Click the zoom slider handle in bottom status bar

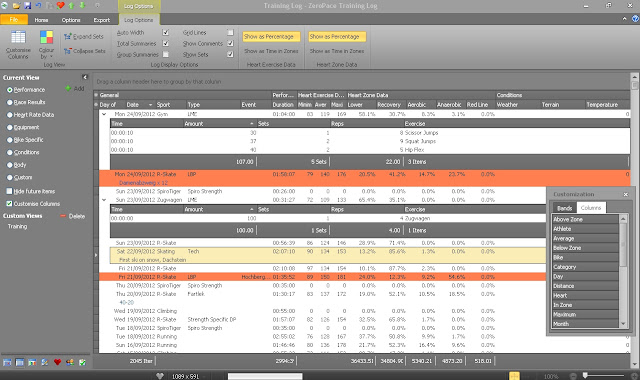[585, 375]
